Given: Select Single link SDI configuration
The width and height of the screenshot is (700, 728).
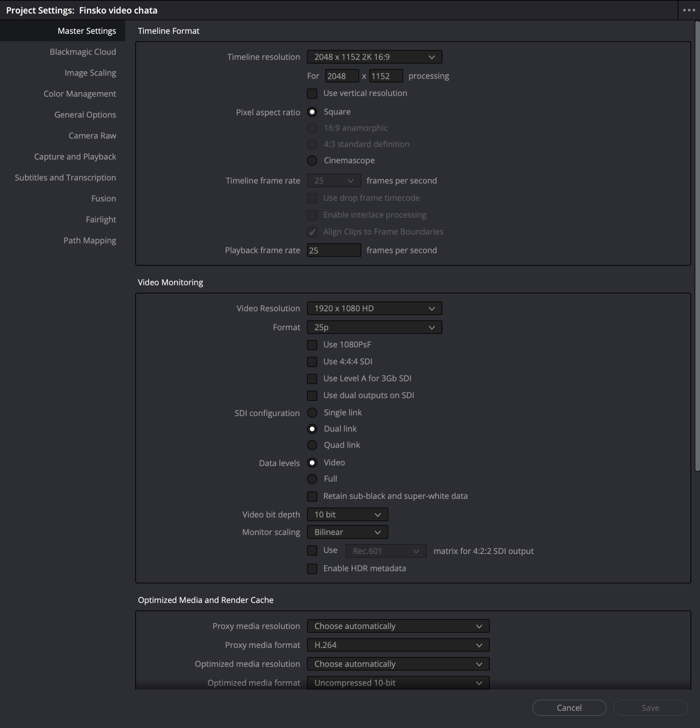Looking at the screenshot, I should point(312,413).
